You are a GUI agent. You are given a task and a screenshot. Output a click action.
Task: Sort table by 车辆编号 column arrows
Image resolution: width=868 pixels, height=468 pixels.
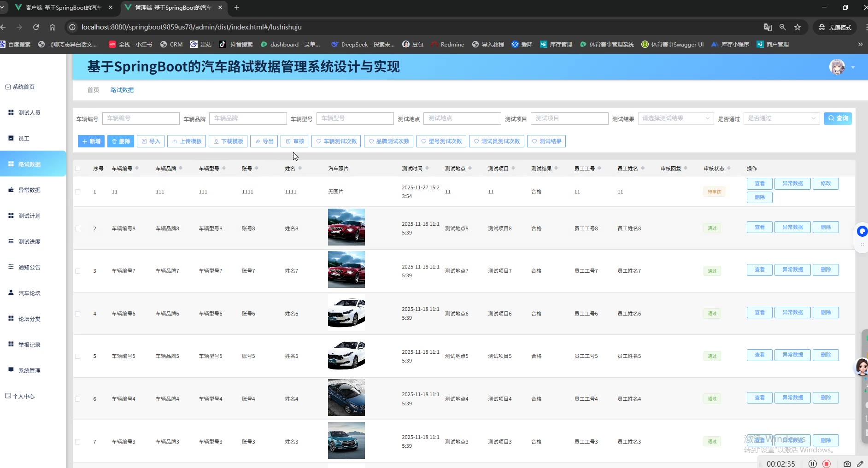coord(137,169)
